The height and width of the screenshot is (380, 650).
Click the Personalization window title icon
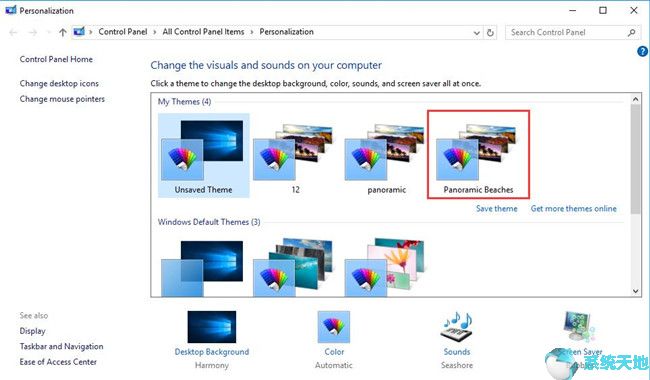[11, 10]
